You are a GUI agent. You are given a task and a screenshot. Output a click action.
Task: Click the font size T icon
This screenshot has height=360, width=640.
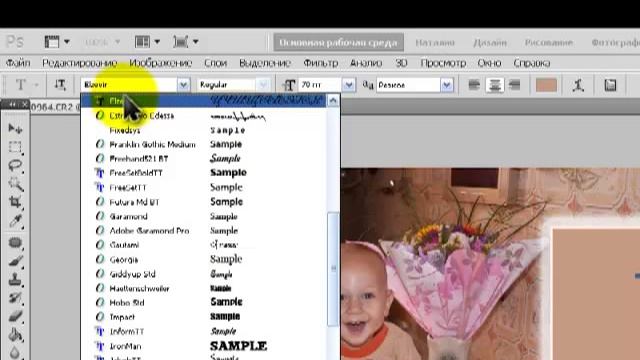click(289, 85)
